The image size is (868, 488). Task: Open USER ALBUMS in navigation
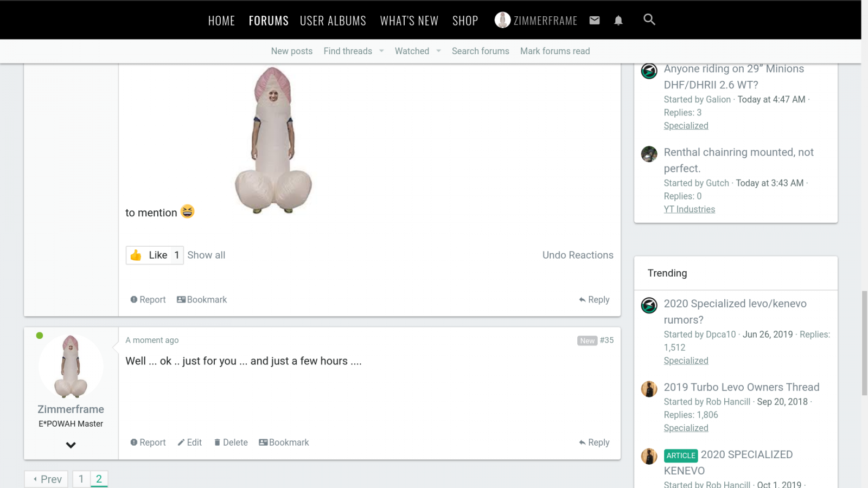point(333,21)
